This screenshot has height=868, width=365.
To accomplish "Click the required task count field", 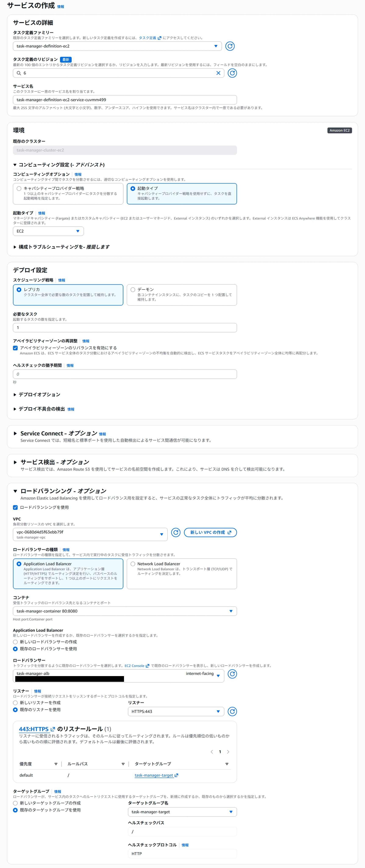I will click(x=125, y=327).
